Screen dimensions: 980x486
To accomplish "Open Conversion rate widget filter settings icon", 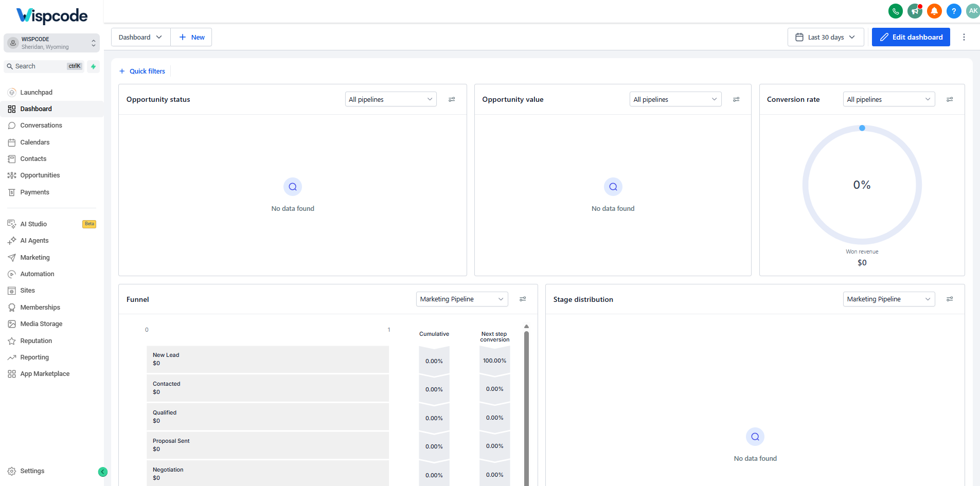I will pyautogui.click(x=950, y=99).
